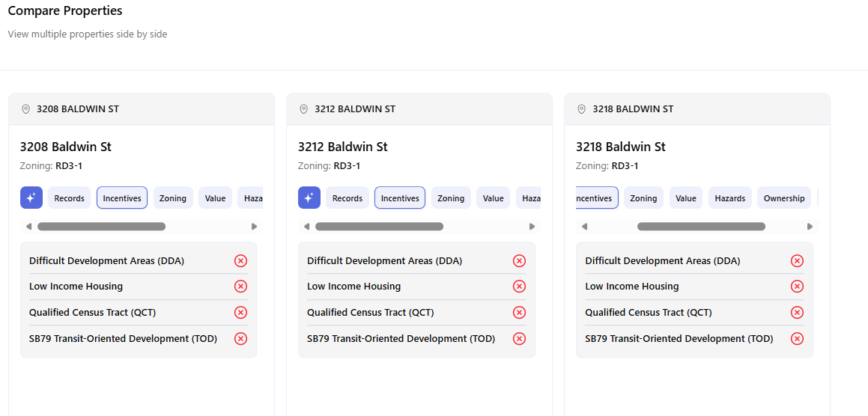The height and width of the screenshot is (416, 868).
Task: Click the red X for Low Income Housing, 3212 Baldwin
Action: [519, 286]
